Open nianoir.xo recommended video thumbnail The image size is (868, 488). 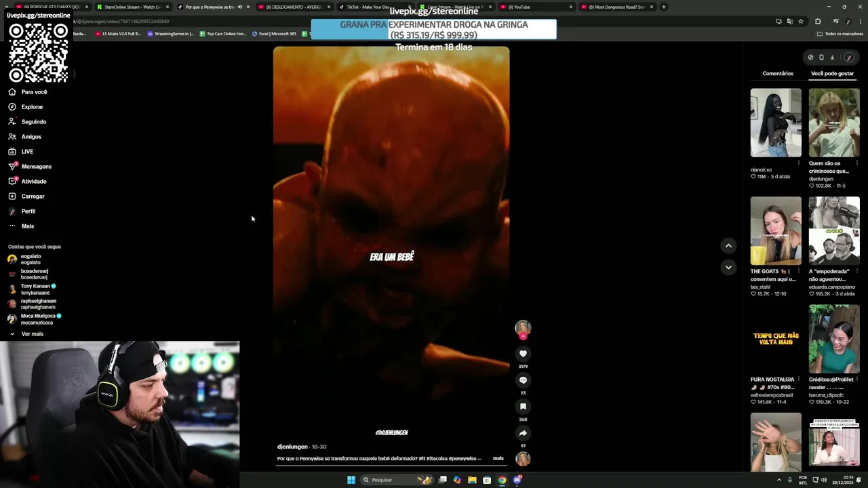pos(776,123)
